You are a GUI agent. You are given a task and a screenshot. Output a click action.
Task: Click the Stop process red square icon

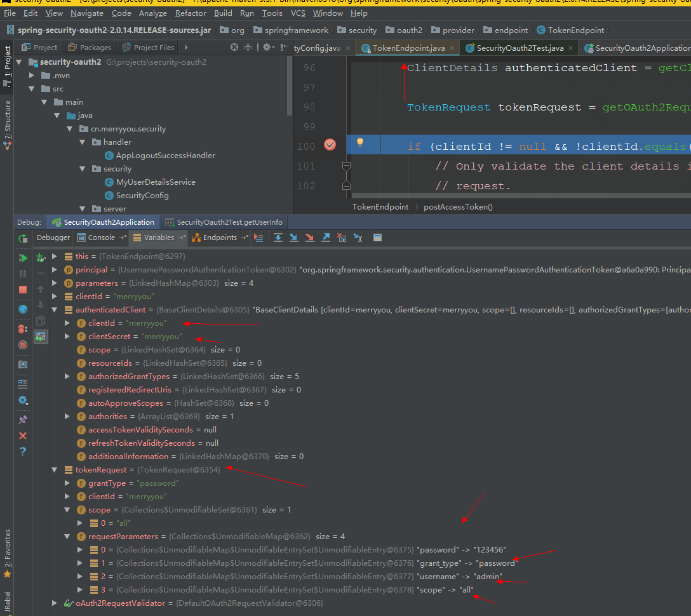(x=23, y=290)
